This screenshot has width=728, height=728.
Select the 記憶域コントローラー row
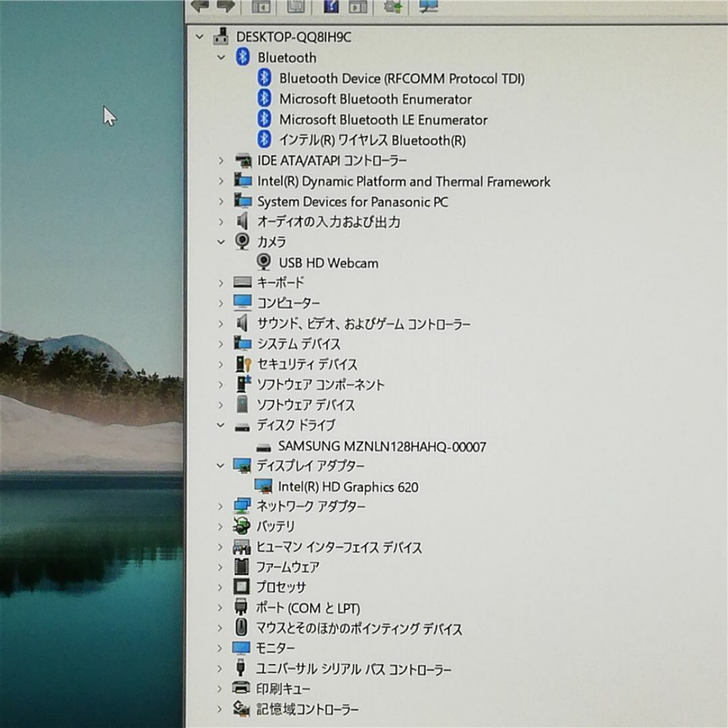tap(307, 709)
